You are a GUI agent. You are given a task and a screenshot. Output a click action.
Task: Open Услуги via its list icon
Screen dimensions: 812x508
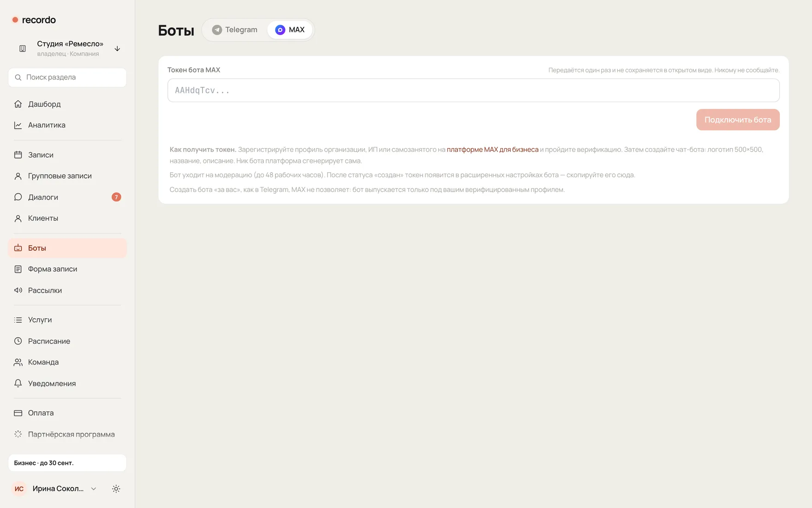point(18,320)
